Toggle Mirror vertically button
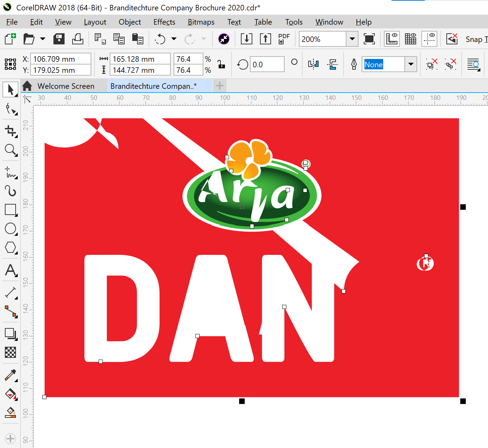The image size is (488, 448). pyautogui.click(x=332, y=64)
